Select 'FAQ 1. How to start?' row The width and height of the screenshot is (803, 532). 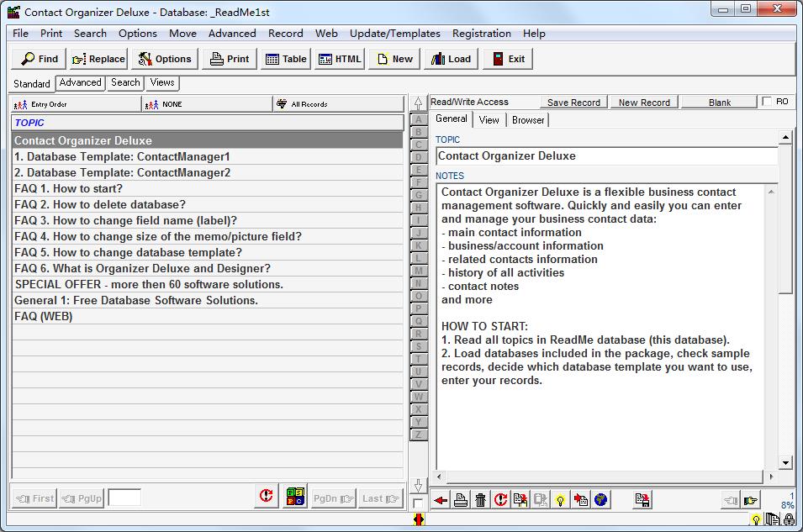coord(208,188)
